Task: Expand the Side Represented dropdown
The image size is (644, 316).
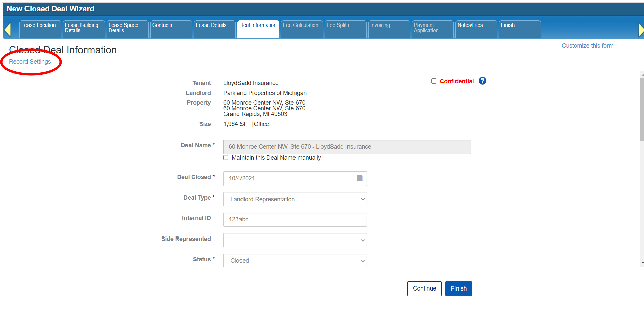Action: pos(295,240)
